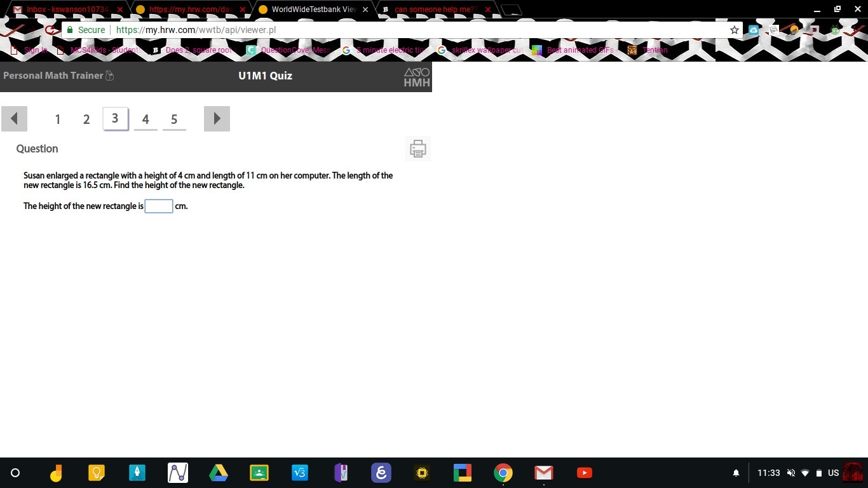Launch Google Drive from the shelf

(x=219, y=473)
